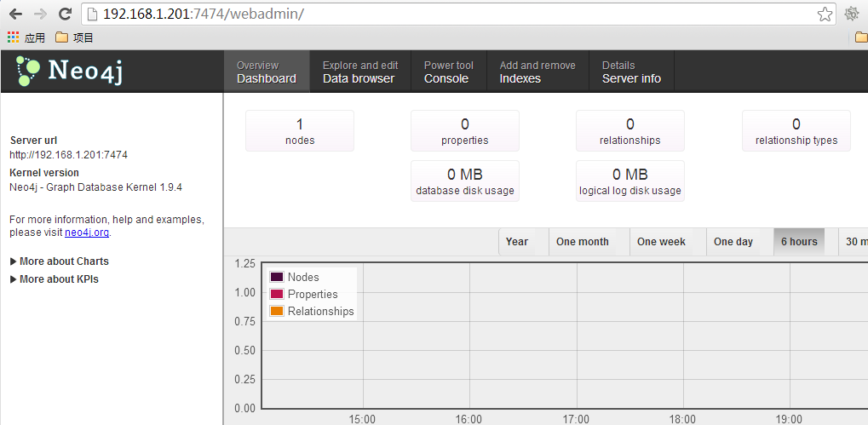Click the database disk usage box
The image size is (868, 425).
click(464, 181)
